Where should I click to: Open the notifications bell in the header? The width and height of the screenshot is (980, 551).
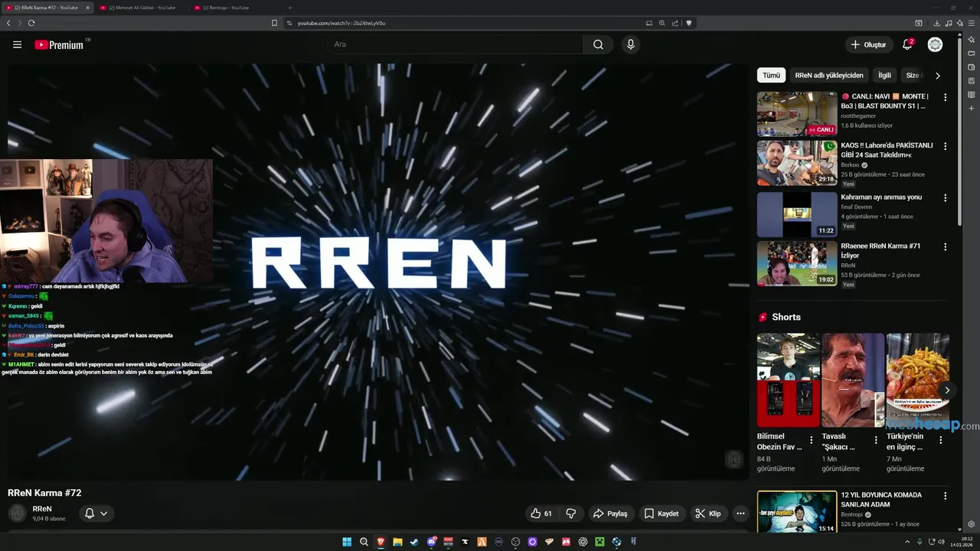907,44
